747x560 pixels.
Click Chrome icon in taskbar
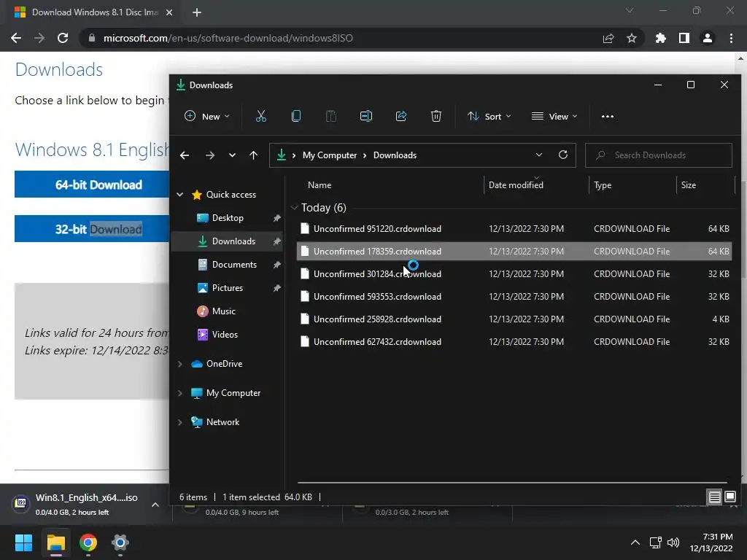(88, 542)
